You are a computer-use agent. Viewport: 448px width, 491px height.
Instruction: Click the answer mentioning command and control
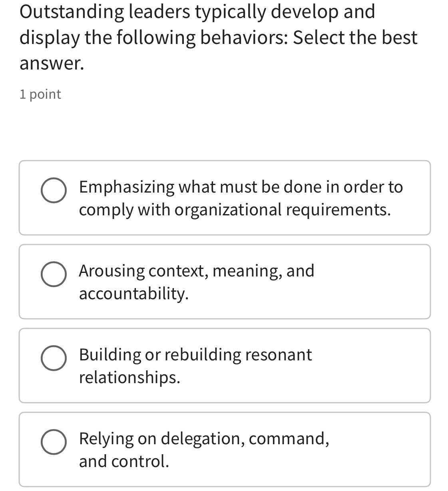tap(204, 449)
